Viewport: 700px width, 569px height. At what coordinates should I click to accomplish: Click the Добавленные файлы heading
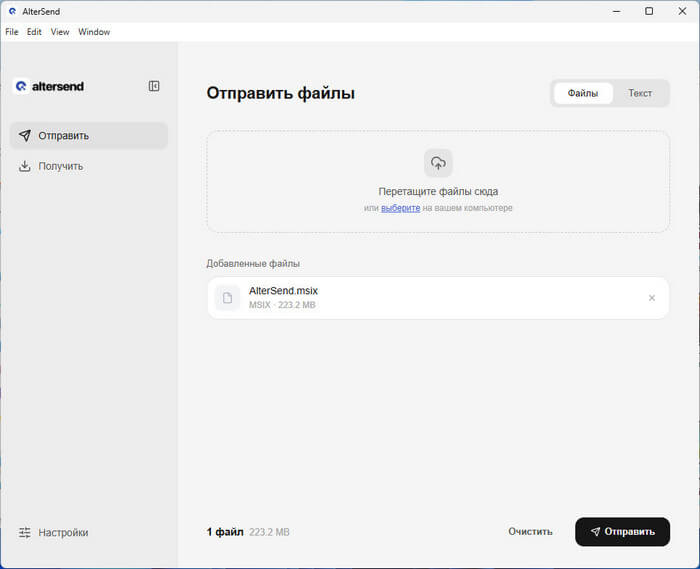(253, 264)
